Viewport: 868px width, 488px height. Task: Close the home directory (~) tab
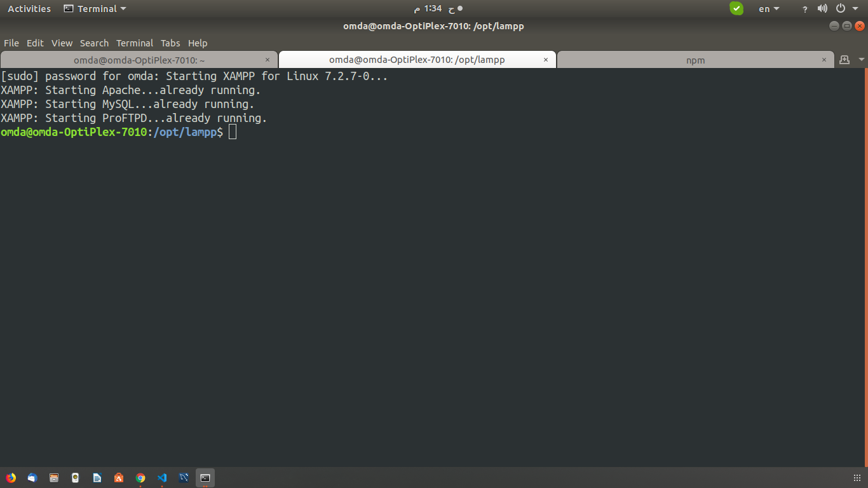pos(268,60)
